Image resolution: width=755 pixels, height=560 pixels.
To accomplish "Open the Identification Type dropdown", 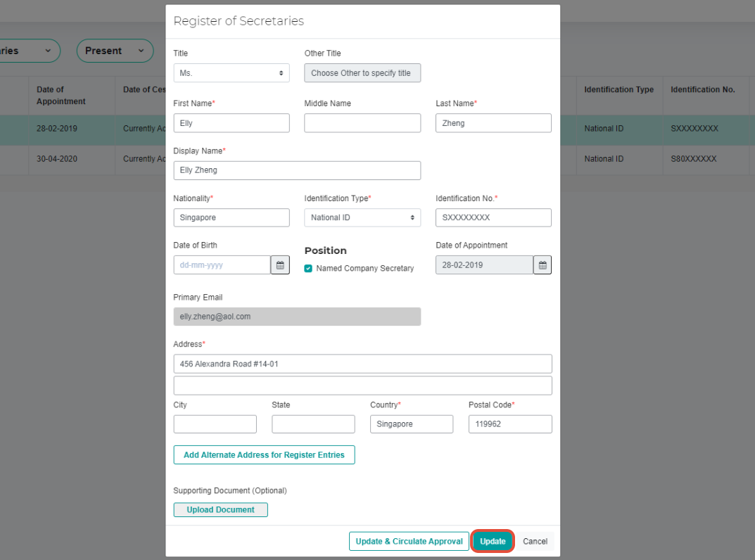I will click(362, 217).
